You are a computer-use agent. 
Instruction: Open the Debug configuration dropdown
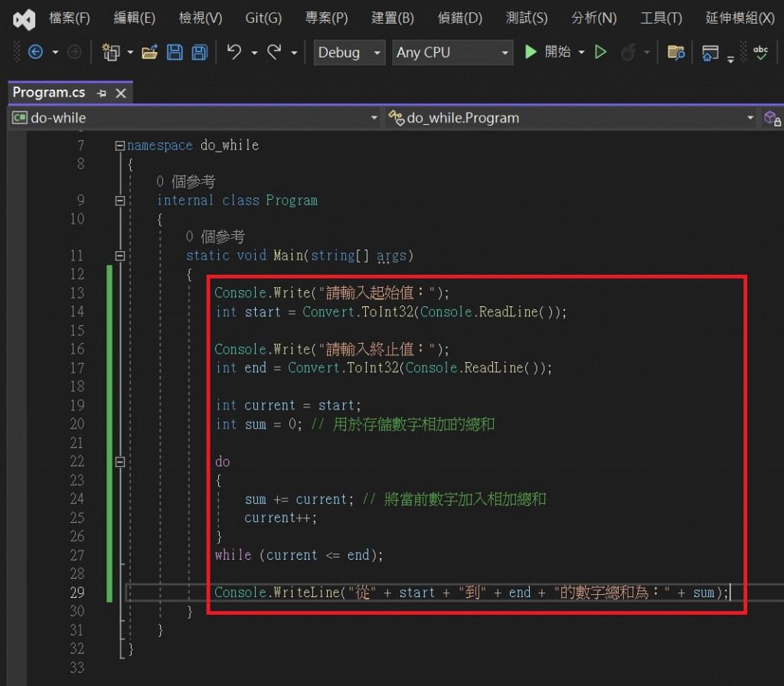349,53
